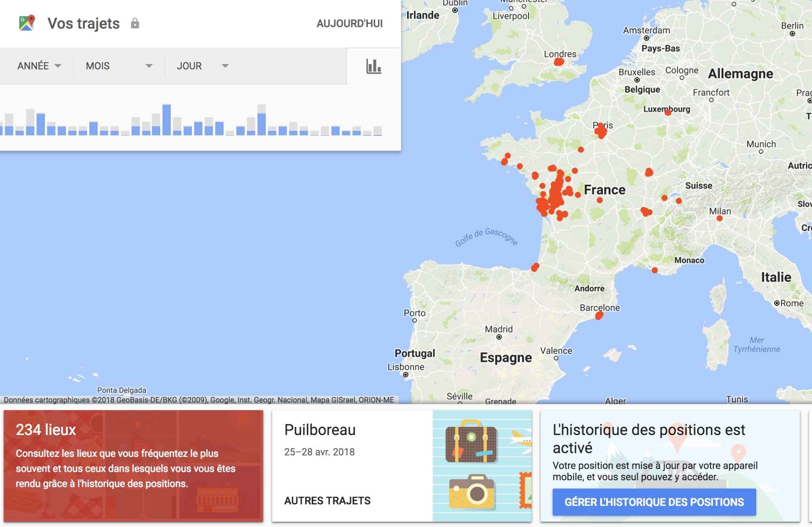Click the privacy lock icon beside Vos trajets
812x527 pixels.
pyautogui.click(x=135, y=23)
